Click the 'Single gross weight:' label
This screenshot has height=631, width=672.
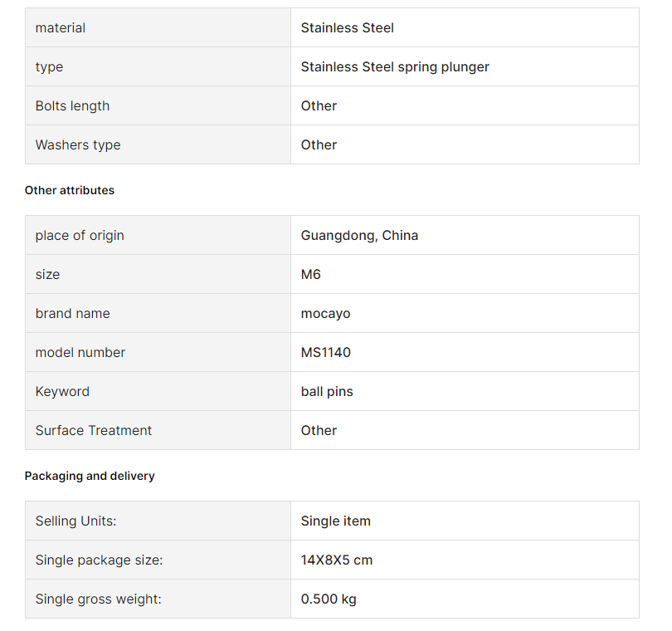click(x=98, y=599)
